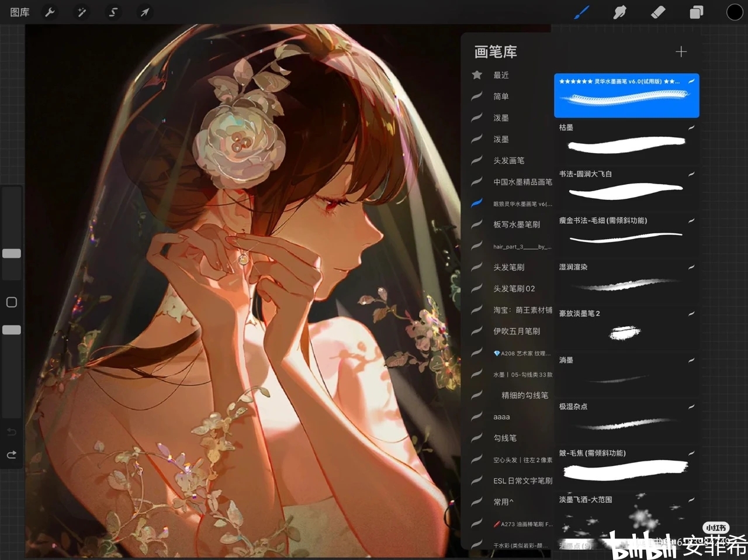Click the blue set icon beside 眠狼灵华水墨画笔

(477, 203)
